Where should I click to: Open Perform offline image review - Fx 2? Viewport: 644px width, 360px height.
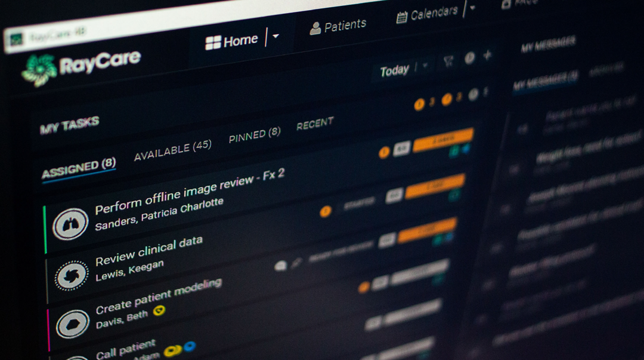pos(190,191)
